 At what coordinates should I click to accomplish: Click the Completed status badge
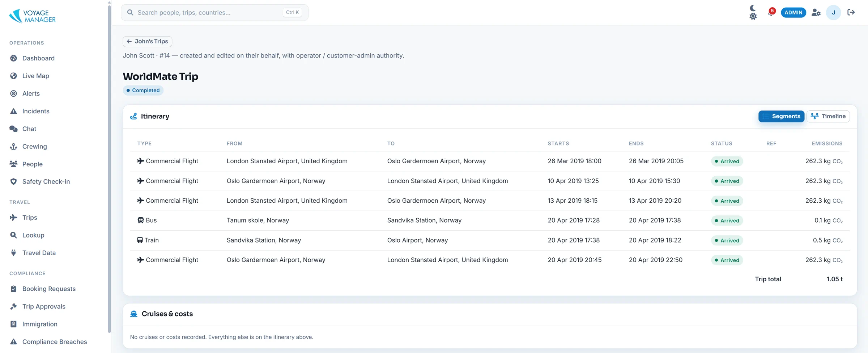tap(143, 91)
